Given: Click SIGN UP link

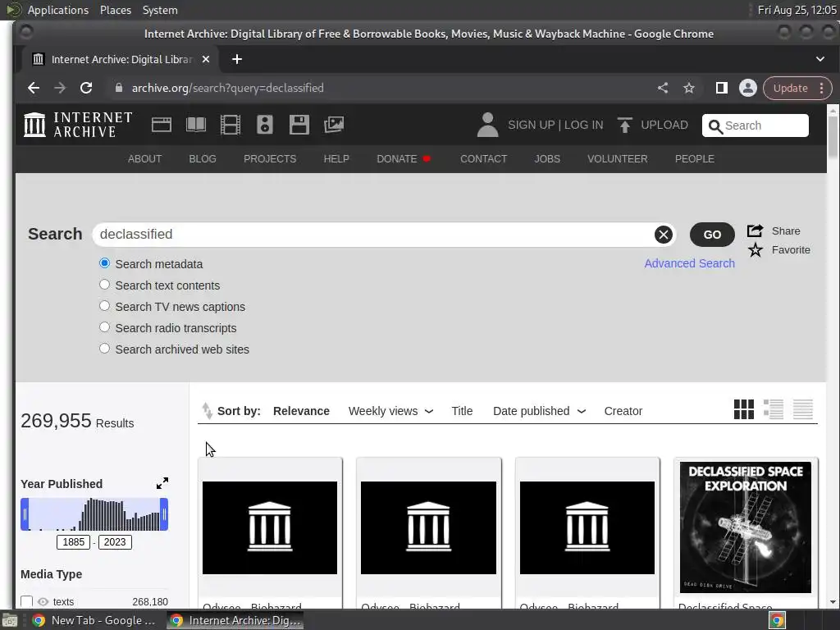Looking at the screenshot, I should (532, 125).
